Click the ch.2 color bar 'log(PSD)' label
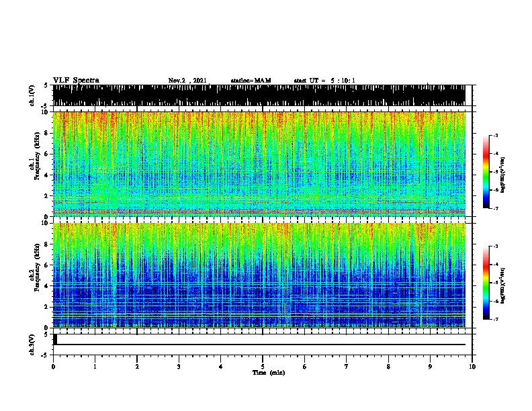This screenshot has width=532, height=411. click(x=502, y=285)
